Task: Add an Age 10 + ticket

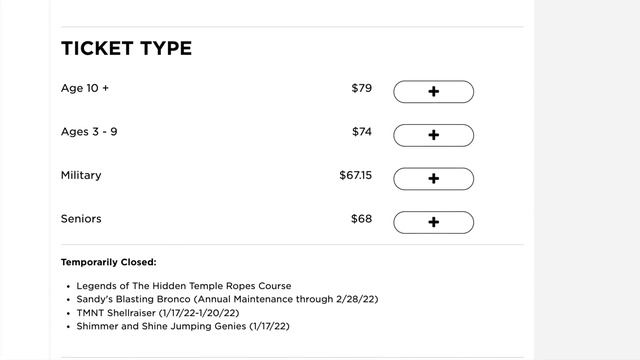Action: pos(433,91)
